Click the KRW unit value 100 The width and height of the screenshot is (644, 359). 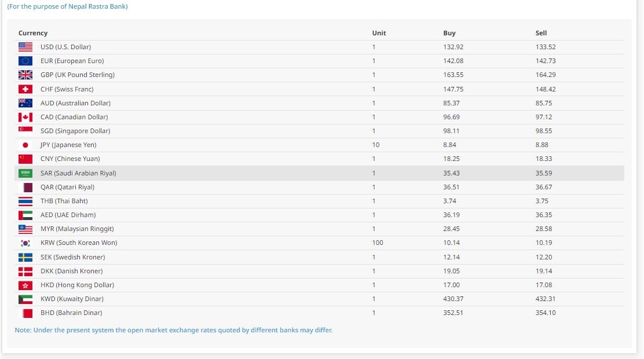click(378, 243)
